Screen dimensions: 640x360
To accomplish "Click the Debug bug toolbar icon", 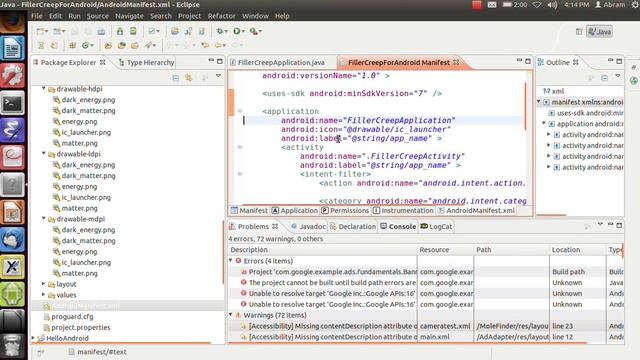I will pos(220,31).
